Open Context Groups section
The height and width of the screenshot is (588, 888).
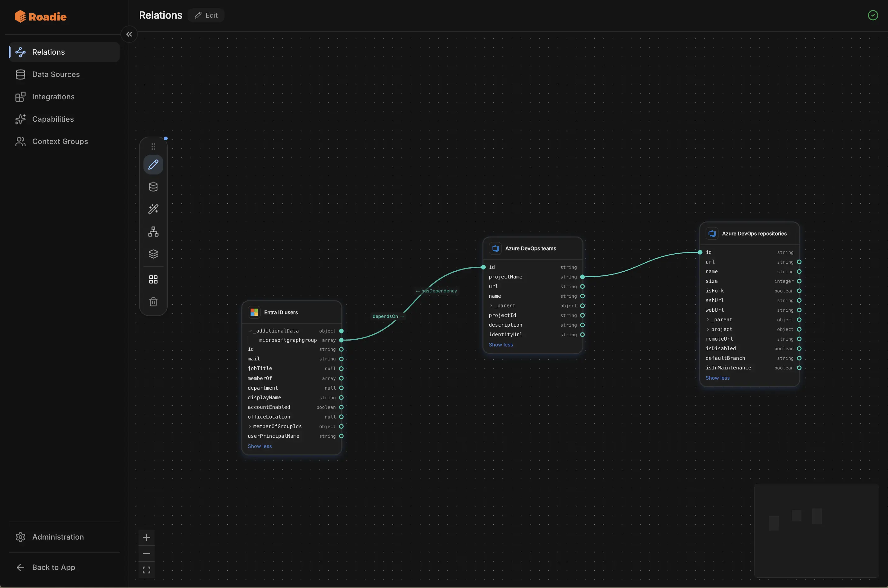click(64, 141)
